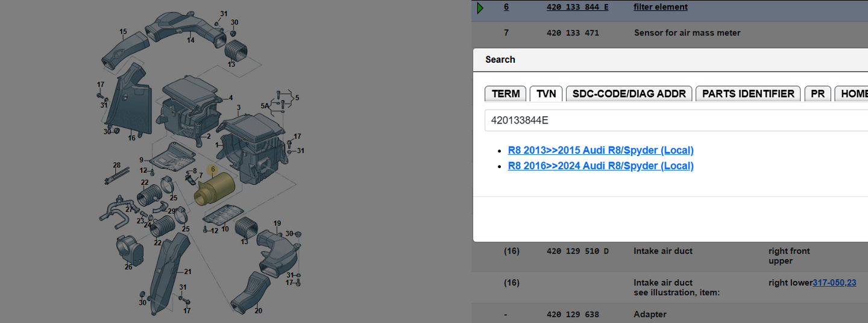
Task: Select part number 420 129 510 D
Action: coord(577,251)
